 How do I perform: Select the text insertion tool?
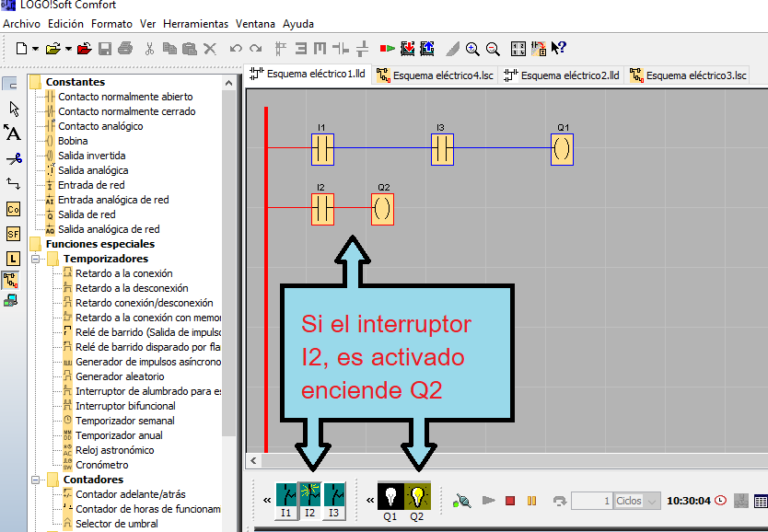(x=13, y=134)
